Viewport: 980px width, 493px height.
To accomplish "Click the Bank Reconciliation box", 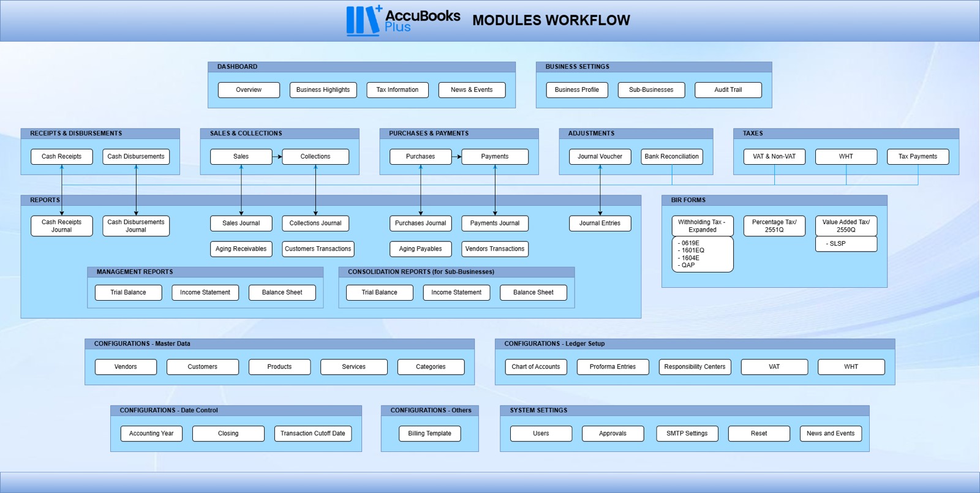I will (x=672, y=157).
